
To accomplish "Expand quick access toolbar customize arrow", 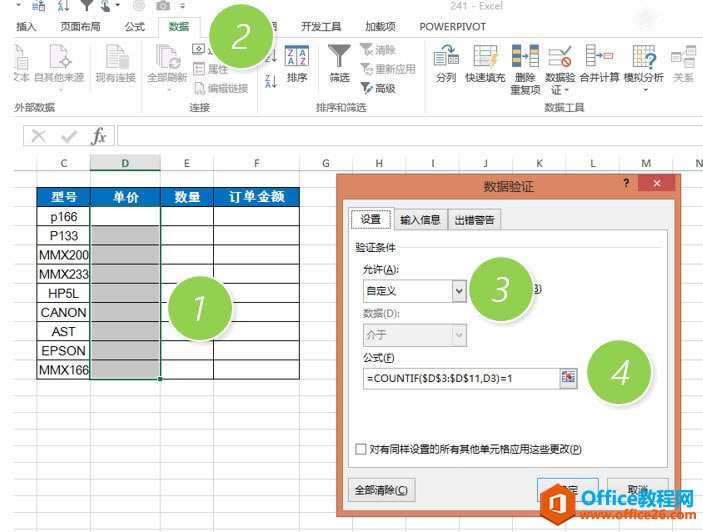I will [182, 6].
